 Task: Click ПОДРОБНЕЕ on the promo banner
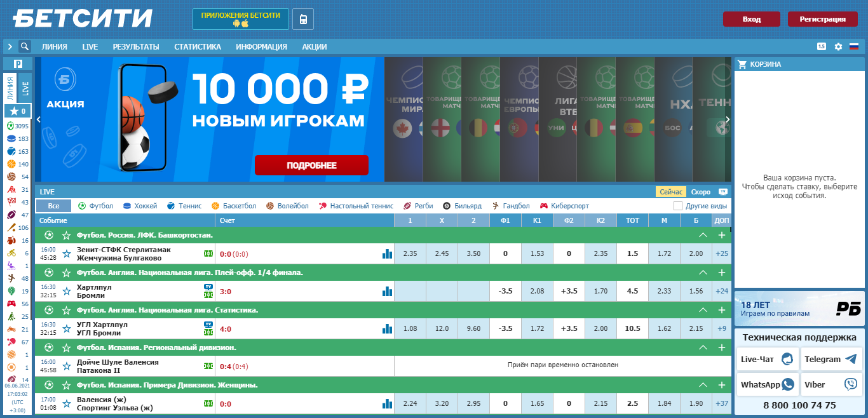point(311,165)
